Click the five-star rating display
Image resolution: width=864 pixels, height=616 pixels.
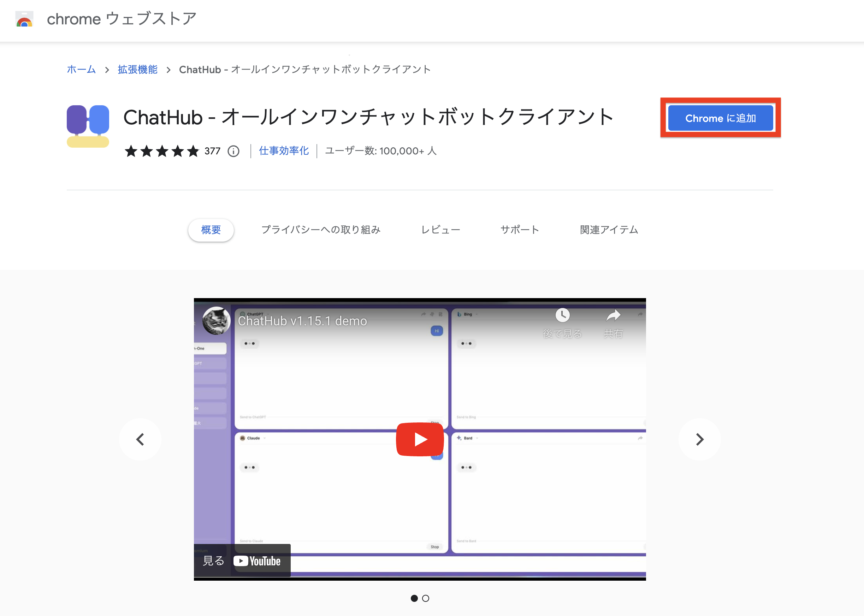tap(162, 151)
